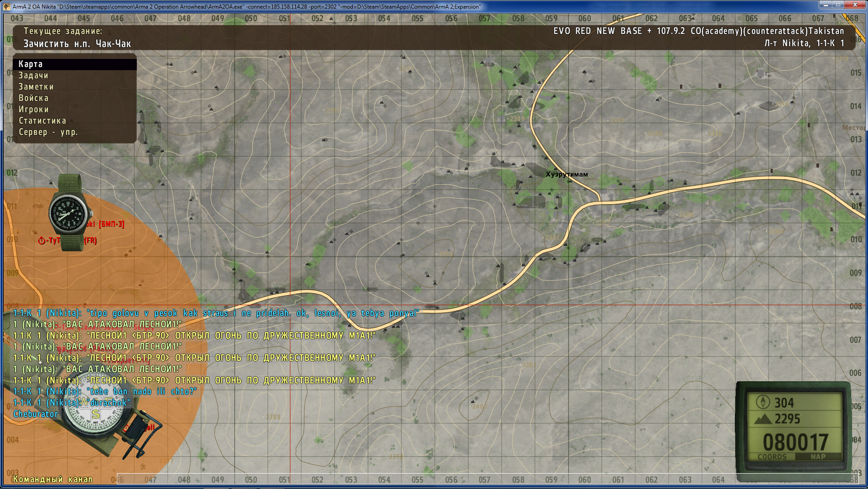Minimize the ArmA 2 window
The image size is (868, 489).
click(x=825, y=5)
